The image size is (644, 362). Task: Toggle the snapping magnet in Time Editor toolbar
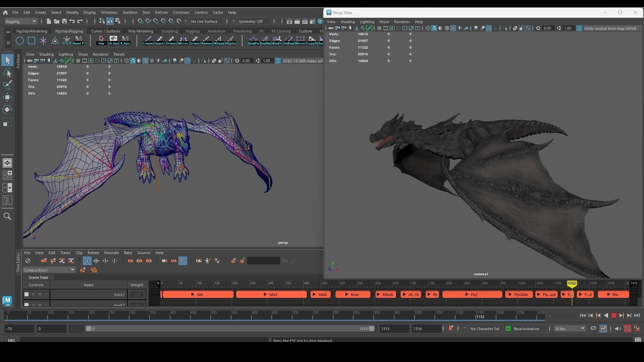point(183,261)
